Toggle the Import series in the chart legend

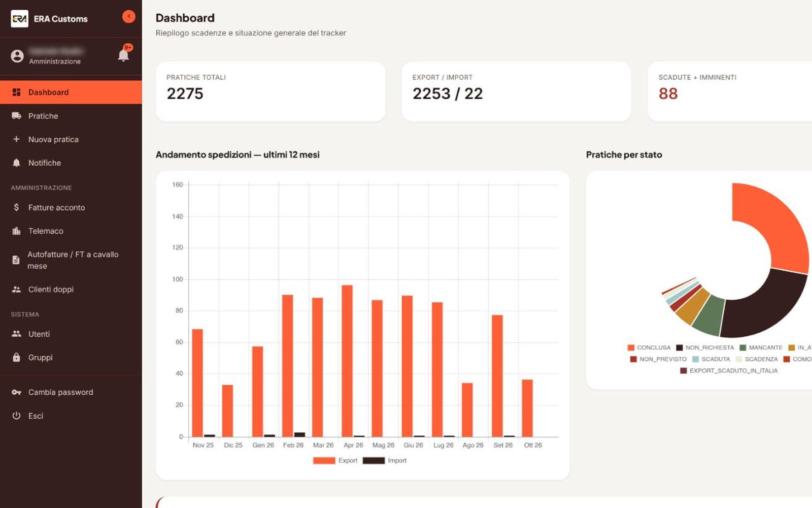tap(385, 460)
